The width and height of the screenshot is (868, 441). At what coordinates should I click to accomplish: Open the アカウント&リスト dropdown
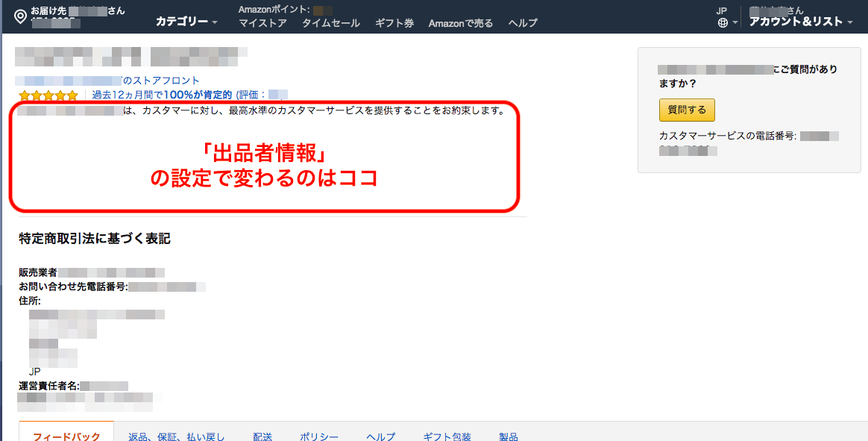(800, 22)
